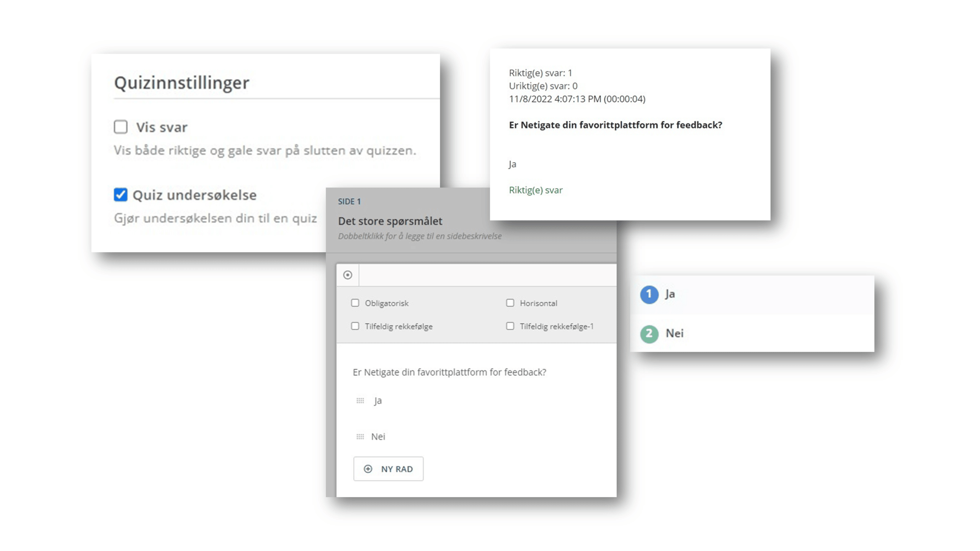Enable the Vis svar checkbox
The height and width of the screenshot is (551, 980).
(121, 127)
